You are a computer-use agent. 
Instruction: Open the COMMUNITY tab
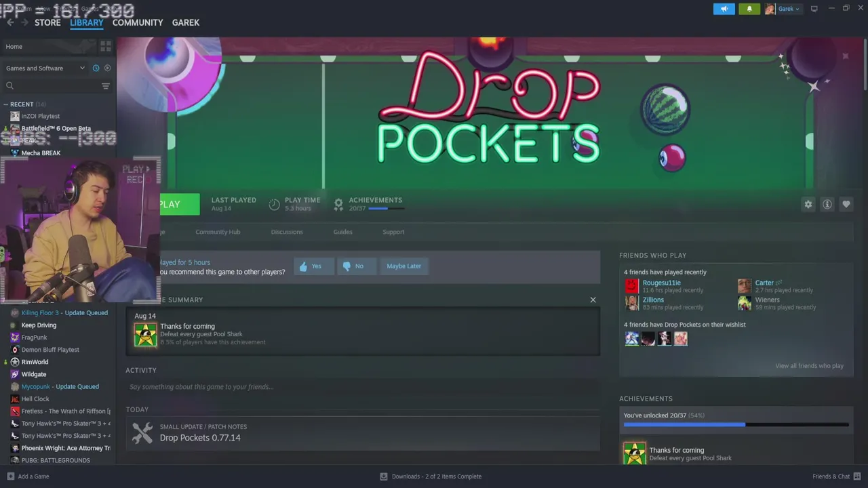138,22
